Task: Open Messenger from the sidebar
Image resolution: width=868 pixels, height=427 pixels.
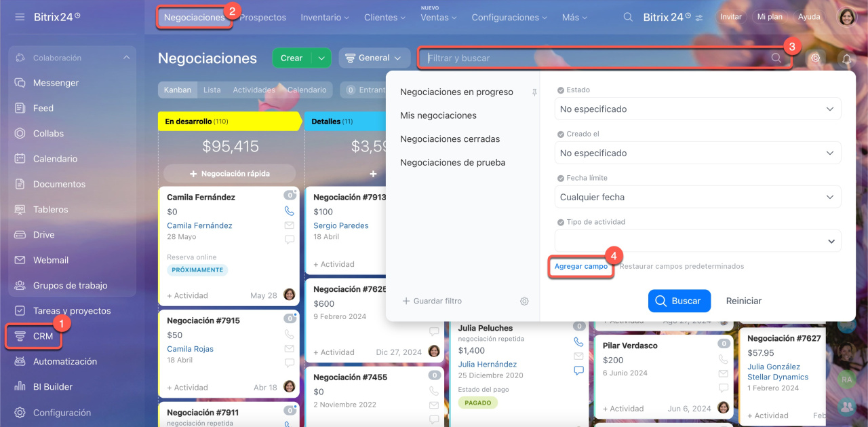Action: (56, 83)
